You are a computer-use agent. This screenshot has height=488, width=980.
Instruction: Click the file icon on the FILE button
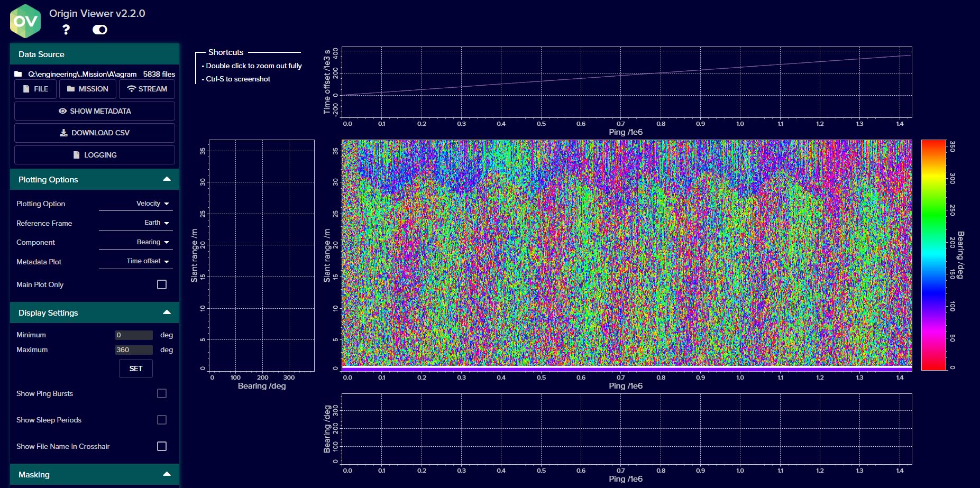tap(26, 89)
